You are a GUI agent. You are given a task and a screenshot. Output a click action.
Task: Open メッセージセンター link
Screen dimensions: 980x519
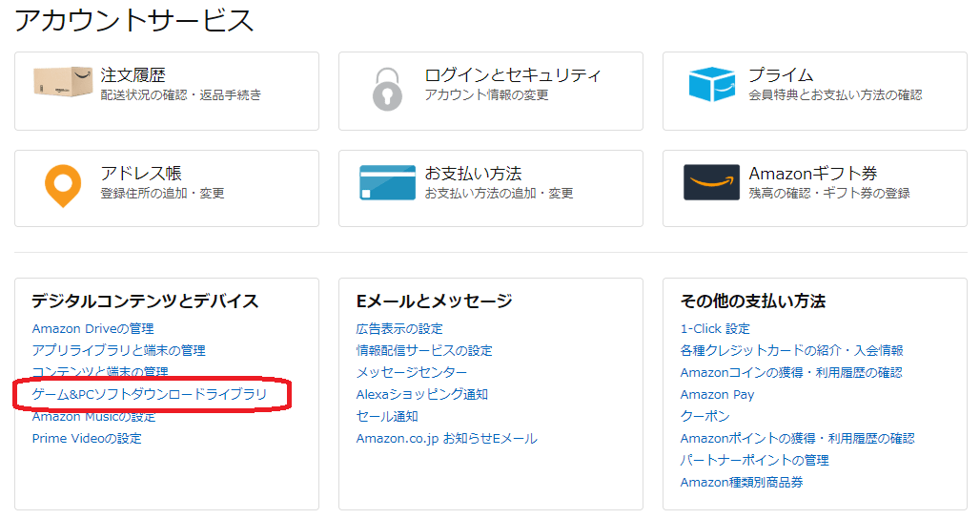tap(412, 373)
